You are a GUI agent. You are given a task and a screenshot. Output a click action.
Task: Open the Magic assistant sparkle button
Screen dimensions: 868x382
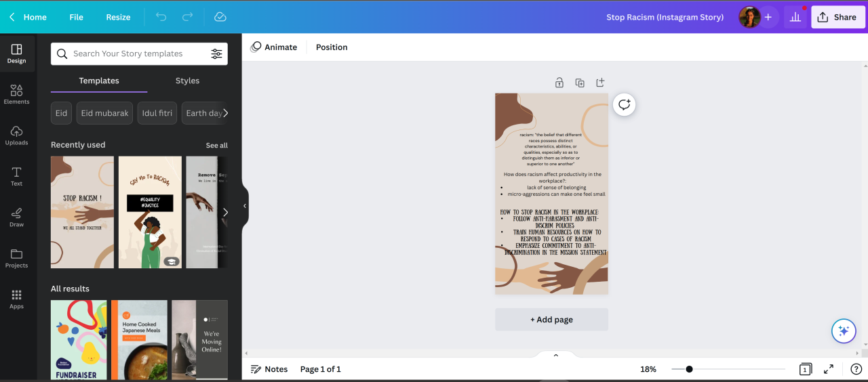click(x=844, y=331)
